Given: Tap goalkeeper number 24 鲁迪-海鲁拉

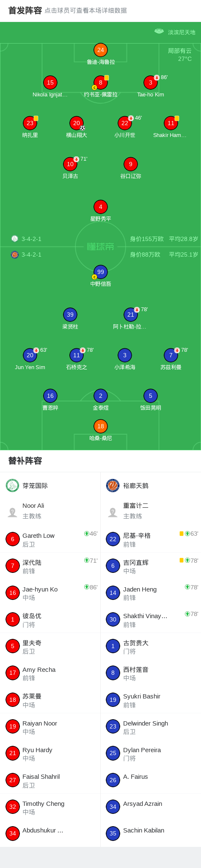Looking at the screenshot, I should pyautogui.click(x=100, y=50).
